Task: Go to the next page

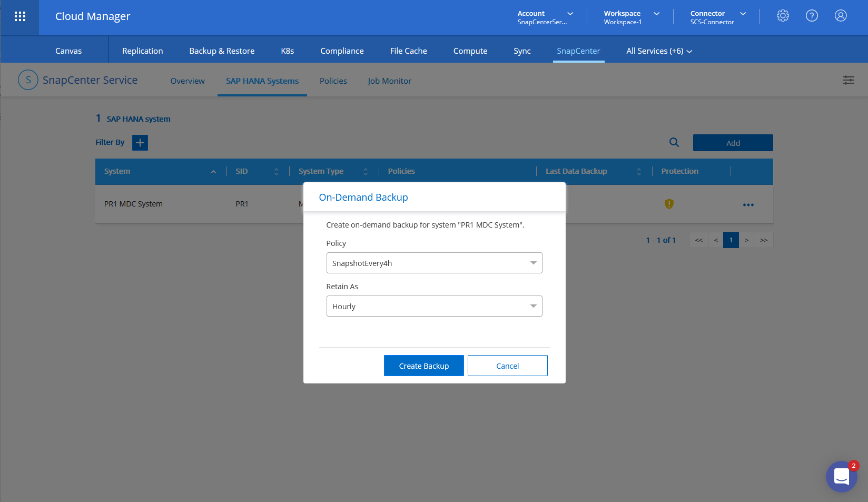Action: pyautogui.click(x=746, y=240)
